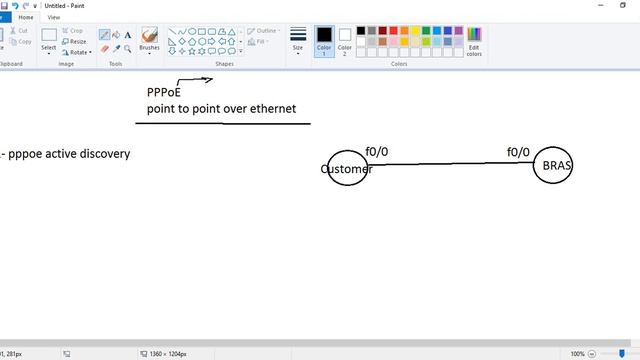Choose the Oval shape
Screen dimensions: 640x360
coord(192,32)
